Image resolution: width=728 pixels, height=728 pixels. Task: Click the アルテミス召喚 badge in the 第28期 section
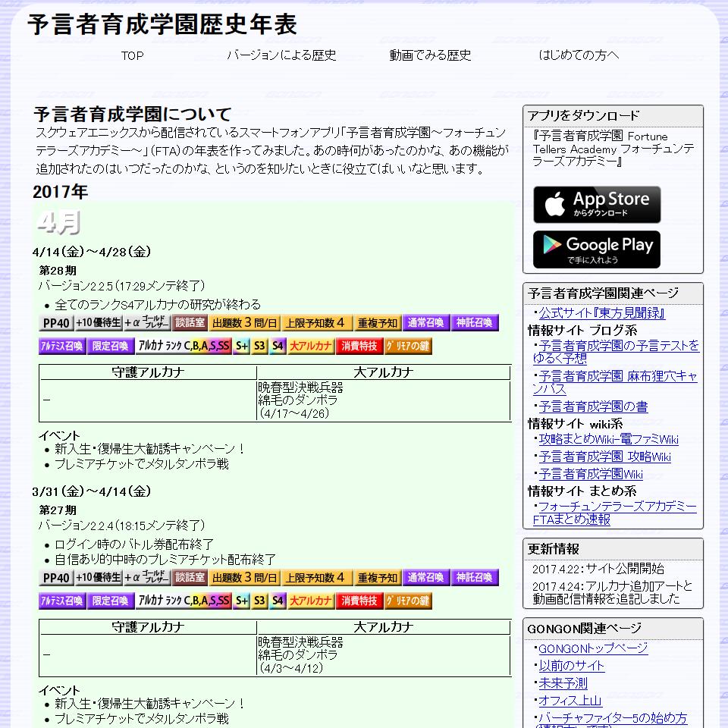[x=62, y=346]
